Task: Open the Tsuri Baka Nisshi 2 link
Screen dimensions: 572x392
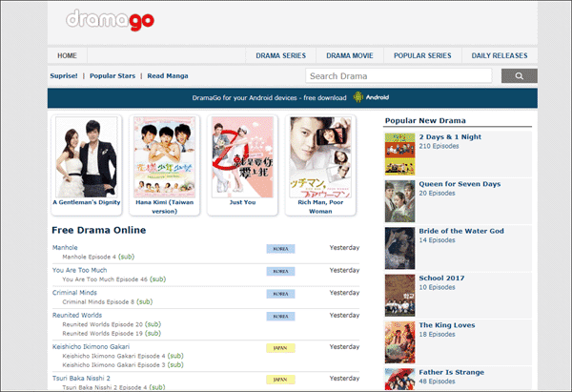Action: click(81, 378)
